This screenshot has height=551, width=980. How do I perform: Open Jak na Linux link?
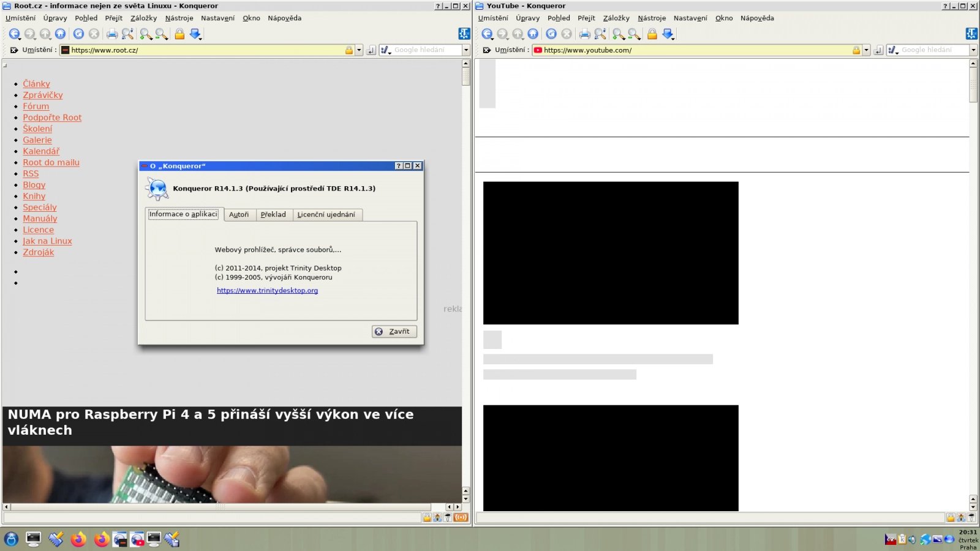click(x=47, y=241)
